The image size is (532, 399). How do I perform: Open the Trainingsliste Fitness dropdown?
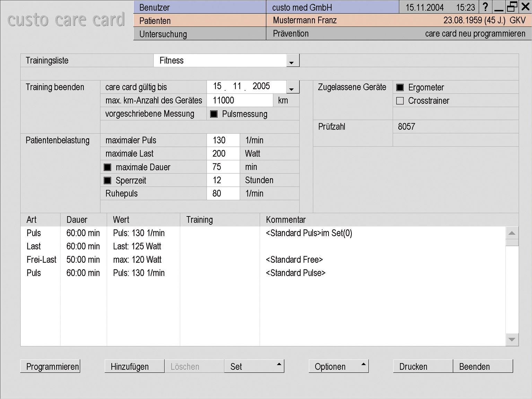(291, 61)
